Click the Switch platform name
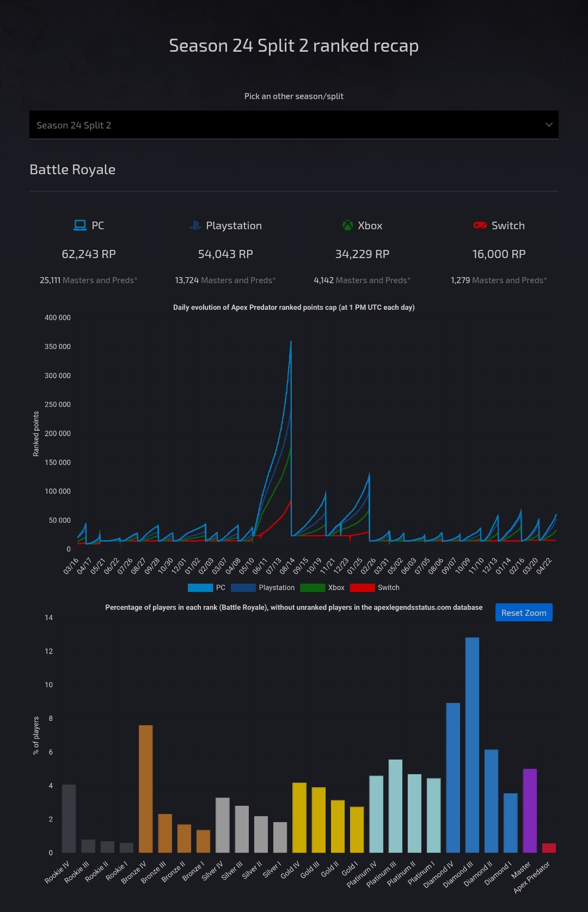This screenshot has width=588, height=912. tap(508, 225)
